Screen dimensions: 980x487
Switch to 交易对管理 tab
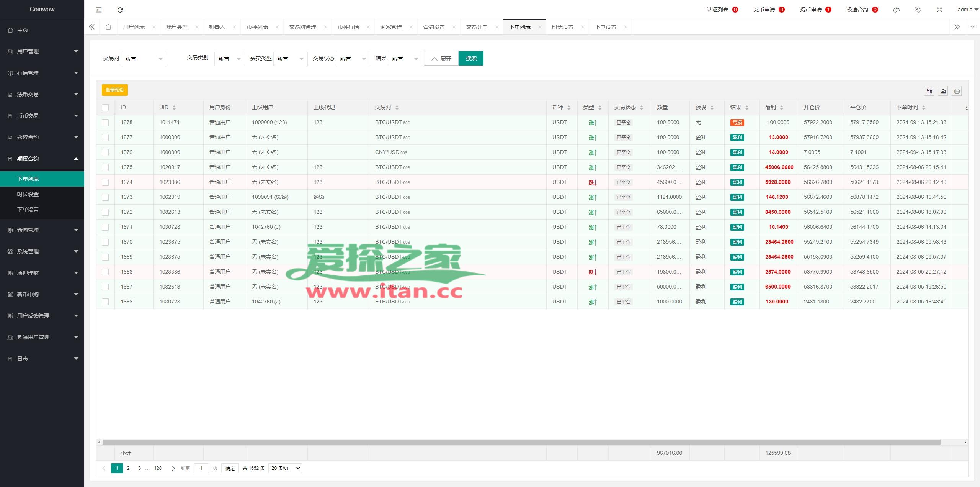pos(303,27)
